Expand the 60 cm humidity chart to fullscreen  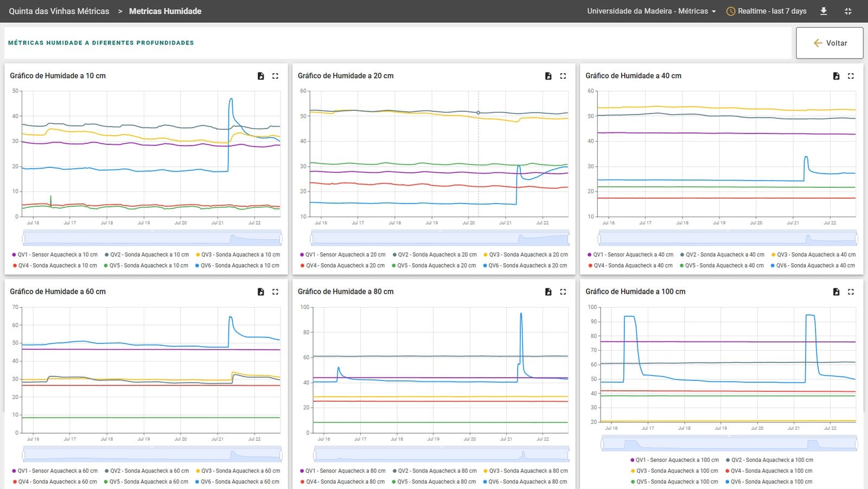click(276, 292)
